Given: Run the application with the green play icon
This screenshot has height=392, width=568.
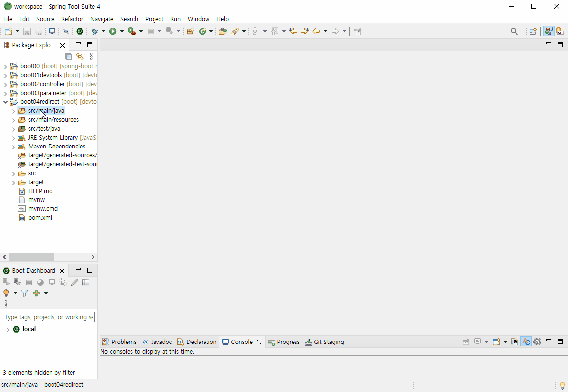Looking at the screenshot, I should [x=113, y=32].
